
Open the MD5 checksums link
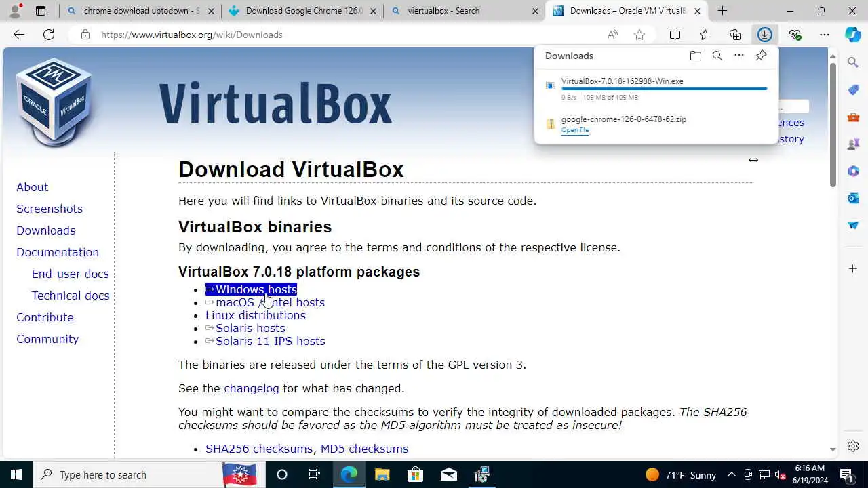pos(364,449)
